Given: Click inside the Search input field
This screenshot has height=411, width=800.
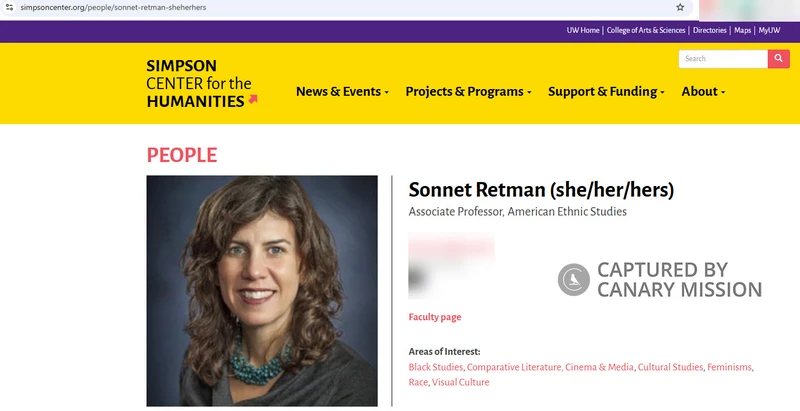Looking at the screenshot, I should (722, 59).
